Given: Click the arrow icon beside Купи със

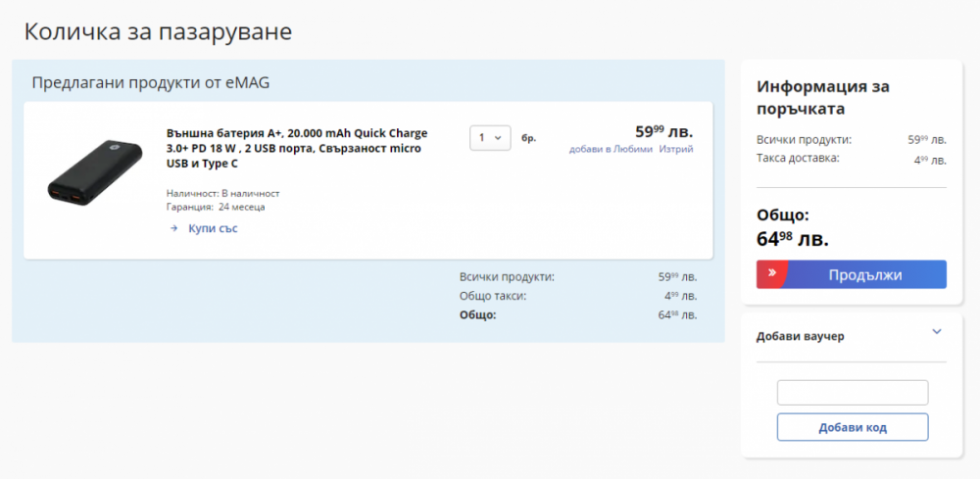Looking at the screenshot, I should tap(173, 228).
